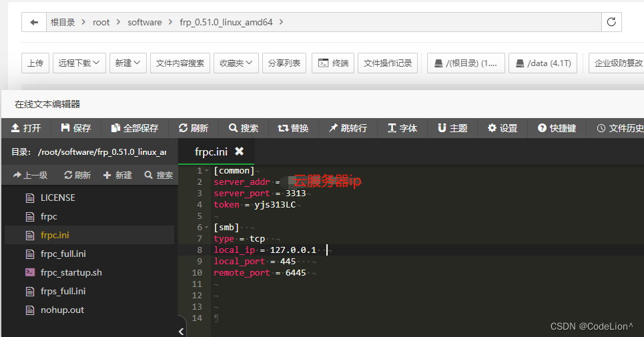Open the 搜索 search tool in editor toolbar
Screen dimensions: 644x337
pyautogui.click(x=244, y=128)
